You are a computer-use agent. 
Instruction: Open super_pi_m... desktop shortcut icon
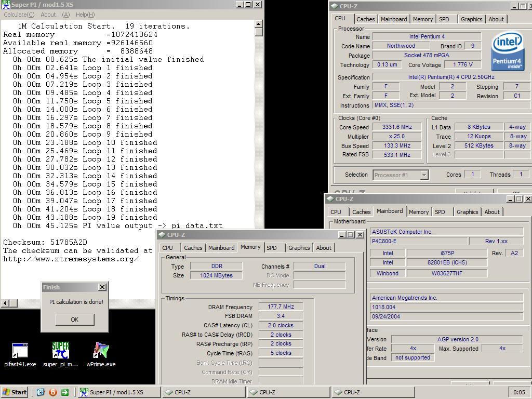pyautogui.click(x=60, y=354)
